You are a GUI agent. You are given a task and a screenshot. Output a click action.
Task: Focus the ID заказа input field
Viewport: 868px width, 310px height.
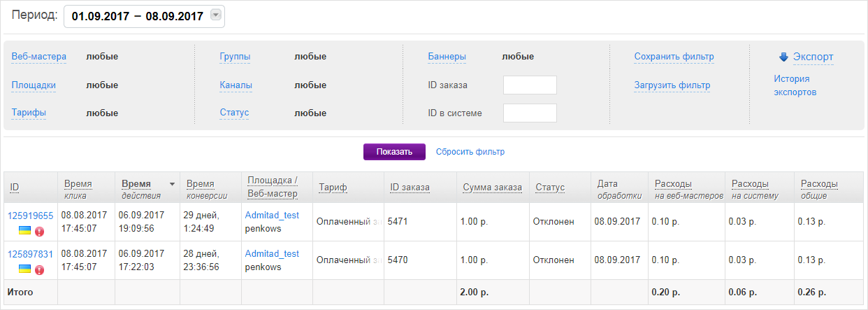tap(530, 85)
